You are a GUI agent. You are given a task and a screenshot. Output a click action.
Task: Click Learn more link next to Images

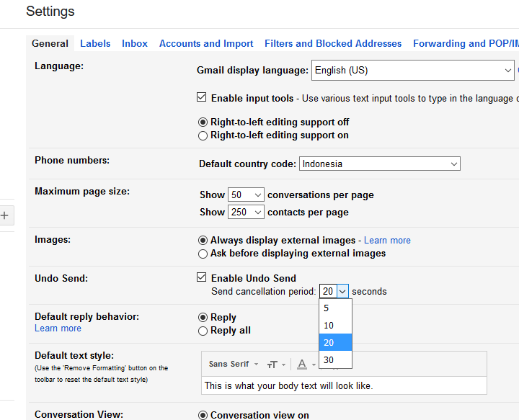[387, 240]
